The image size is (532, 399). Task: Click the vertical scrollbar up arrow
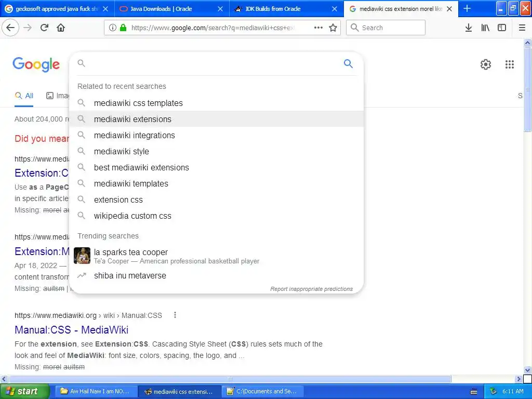[527, 43]
